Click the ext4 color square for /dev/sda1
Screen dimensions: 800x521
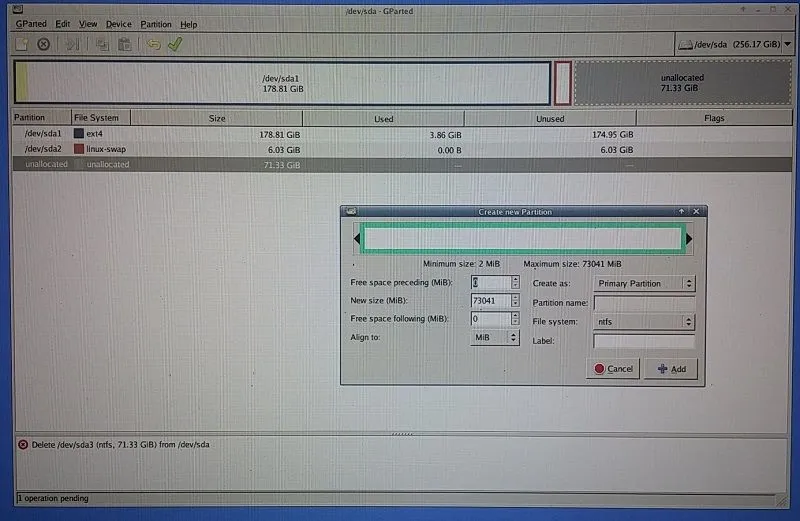(x=79, y=134)
